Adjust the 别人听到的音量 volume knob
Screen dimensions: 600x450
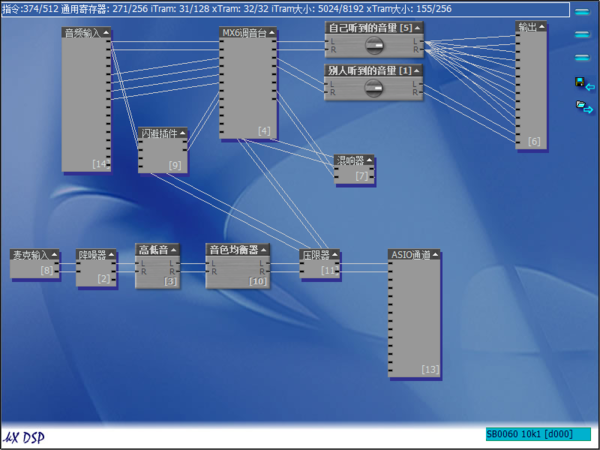click(373, 88)
